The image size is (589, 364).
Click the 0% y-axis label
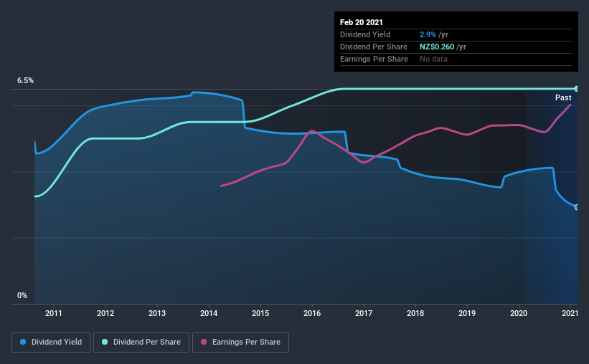22,296
